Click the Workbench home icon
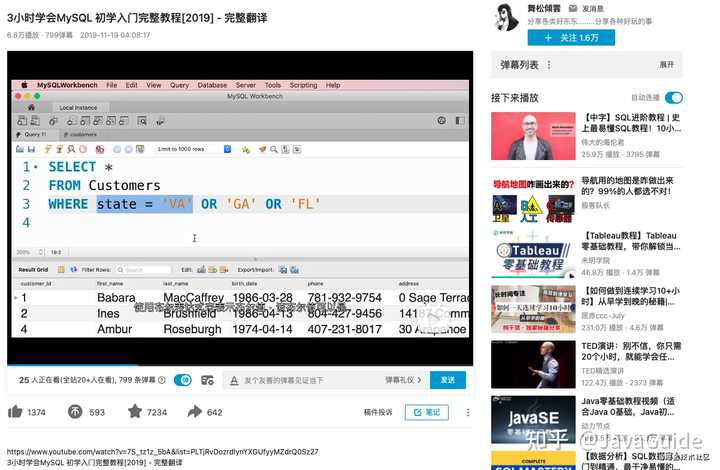Image resolution: width=720 pixels, height=470 pixels. (x=31, y=107)
